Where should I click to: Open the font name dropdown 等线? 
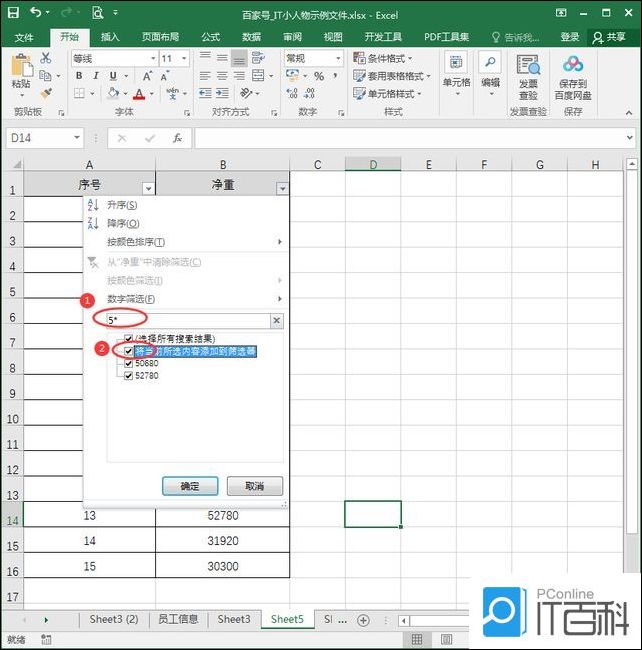(x=153, y=58)
